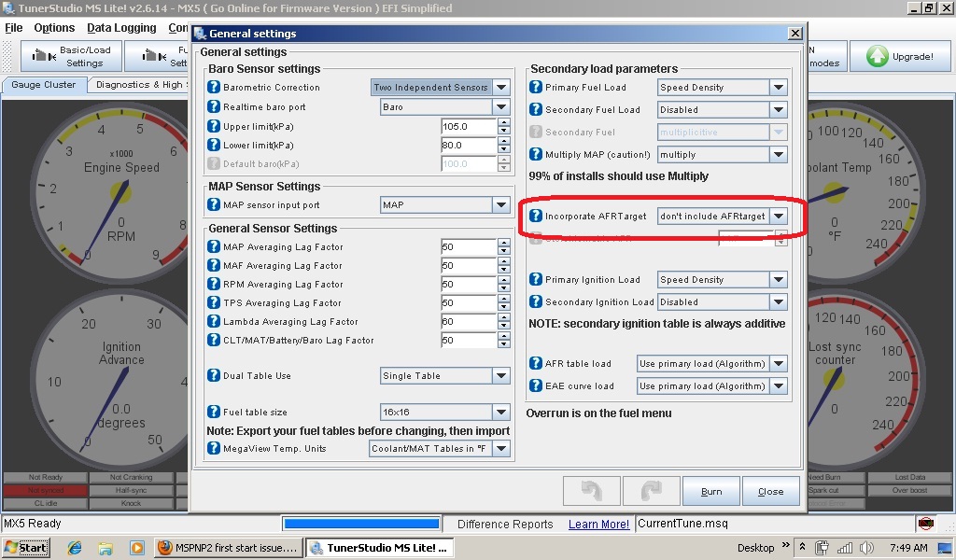Open help for Realtime baro port
This screenshot has height=560, width=956.
pyautogui.click(x=214, y=106)
